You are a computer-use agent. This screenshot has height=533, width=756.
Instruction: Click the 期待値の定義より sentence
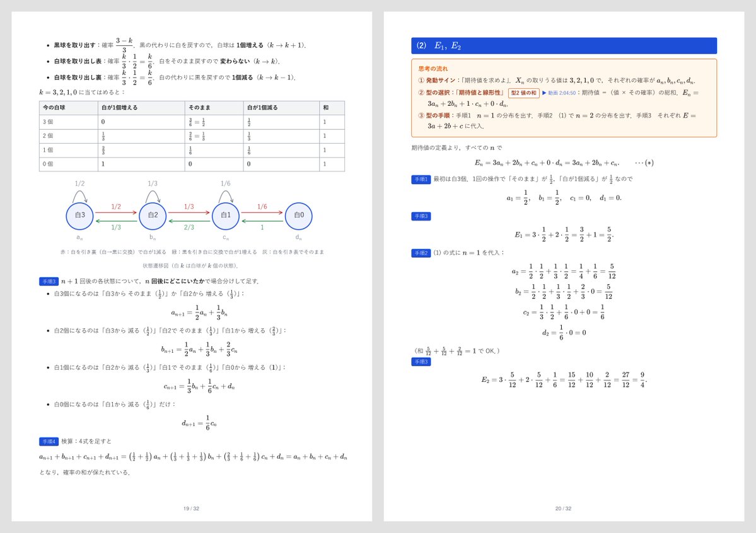[457, 148]
